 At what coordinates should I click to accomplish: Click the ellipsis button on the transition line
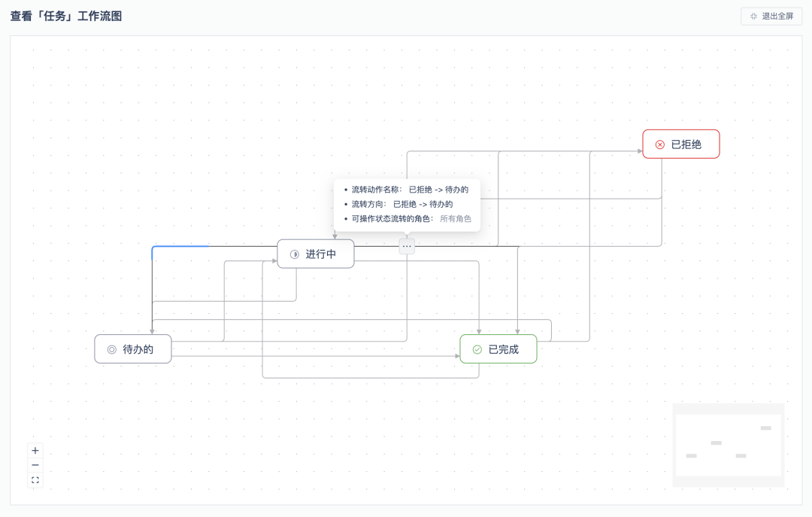407,246
